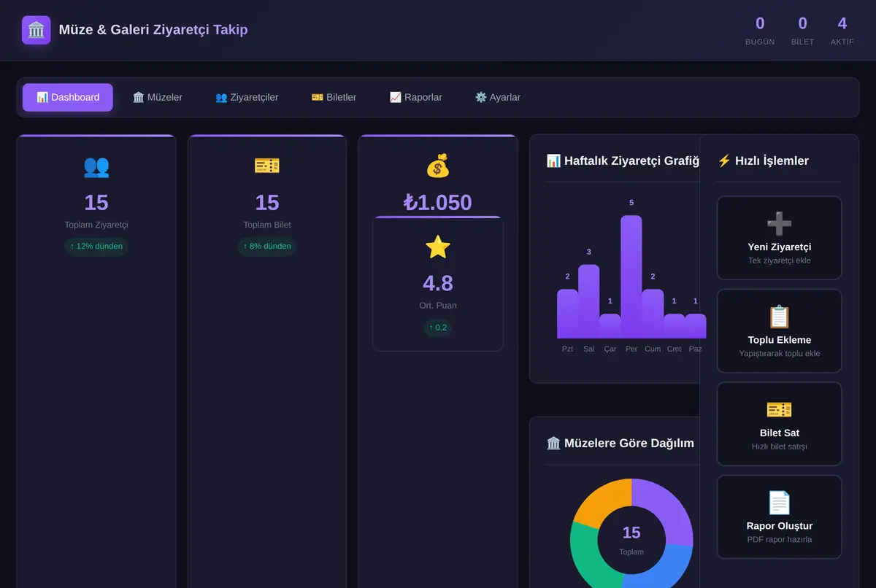Image resolution: width=876 pixels, height=588 pixels.
Task: Click the BİLET counter in header
Action: pos(802,30)
